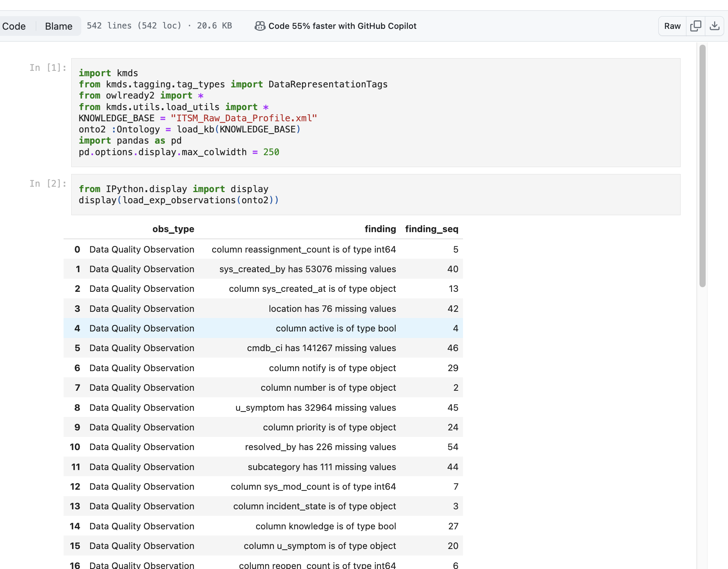Click finding_seq value 42
The image size is (728, 569).
point(453,309)
